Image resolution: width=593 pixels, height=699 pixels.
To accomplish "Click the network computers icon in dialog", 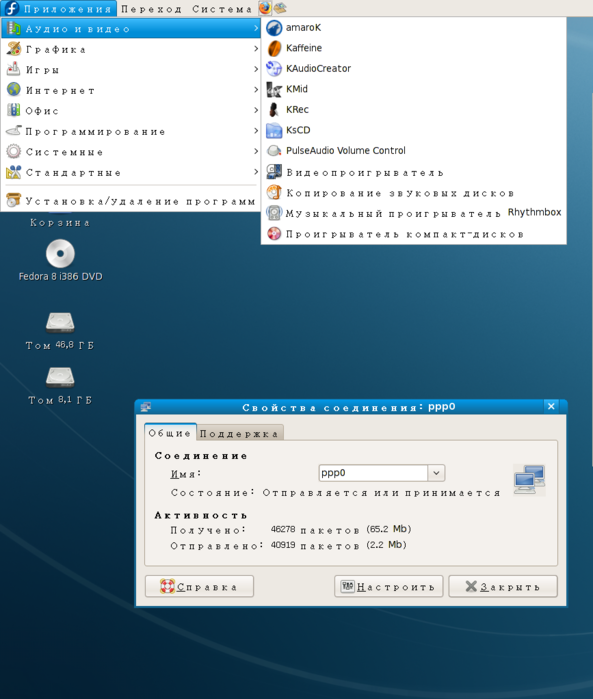I will point(529,480).
